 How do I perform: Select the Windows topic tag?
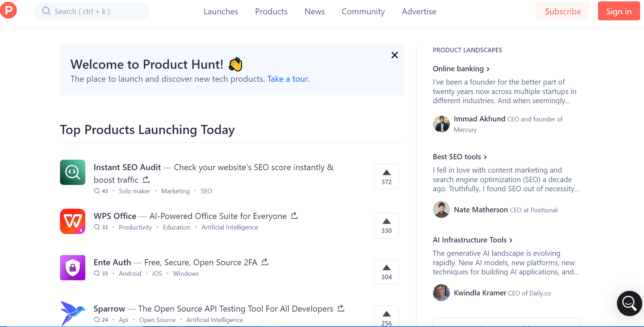point(186,274)
